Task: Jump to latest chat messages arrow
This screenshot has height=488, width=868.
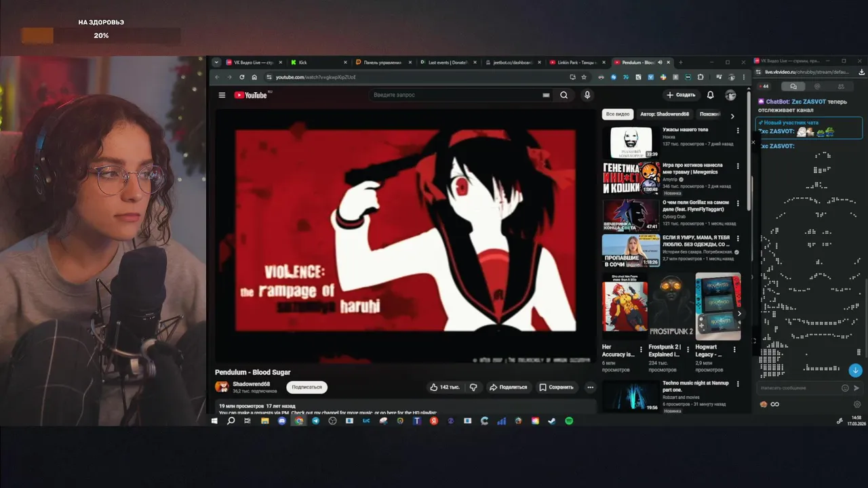Action: coord(856,370)
